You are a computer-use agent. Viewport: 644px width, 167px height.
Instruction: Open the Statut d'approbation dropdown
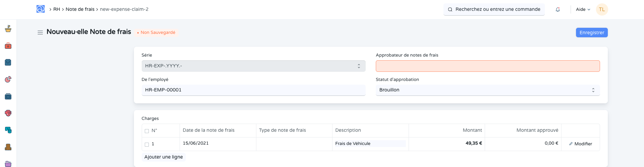(487, 90)
